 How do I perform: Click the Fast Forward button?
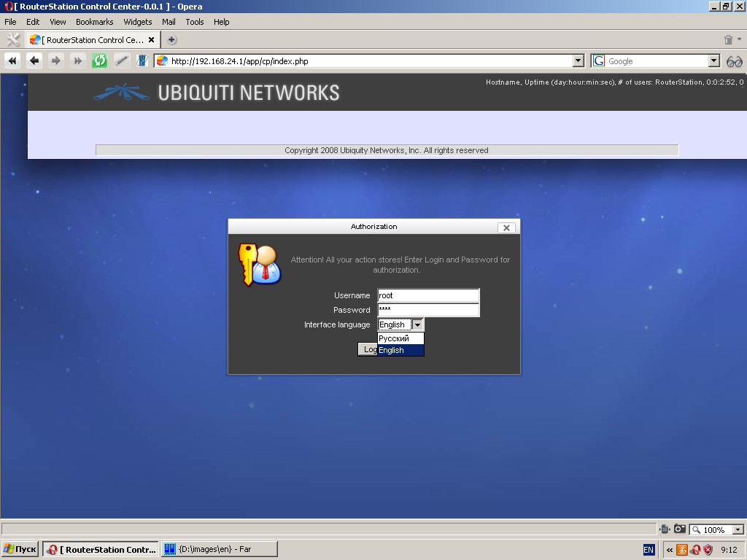[77, 61]
